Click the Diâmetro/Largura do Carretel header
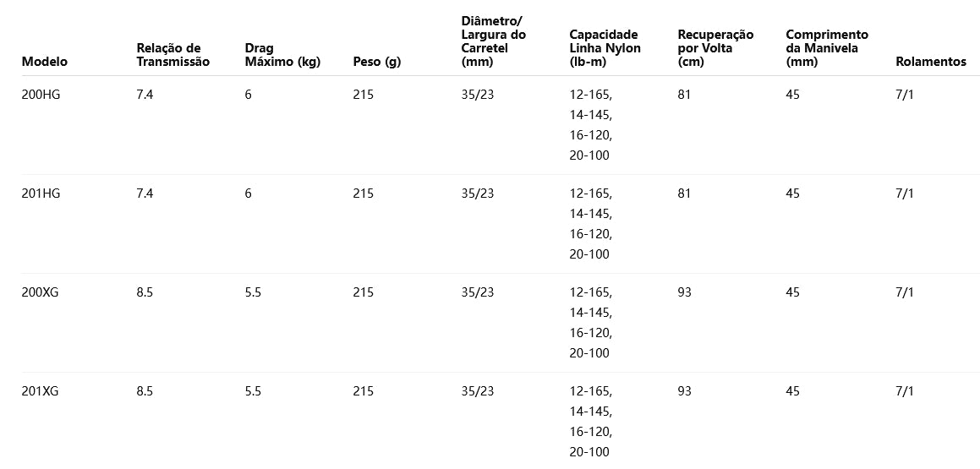Viewport: 980px width, 469px height. point(494,41)
